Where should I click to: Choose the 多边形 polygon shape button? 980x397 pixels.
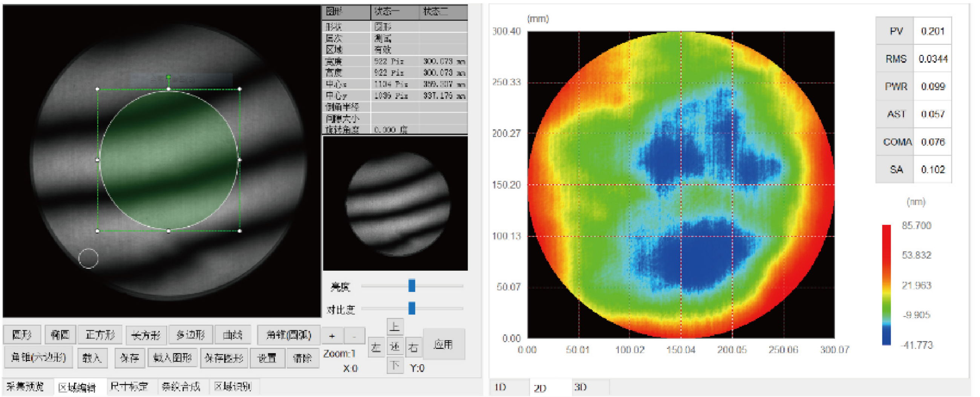tap(190, 334)
